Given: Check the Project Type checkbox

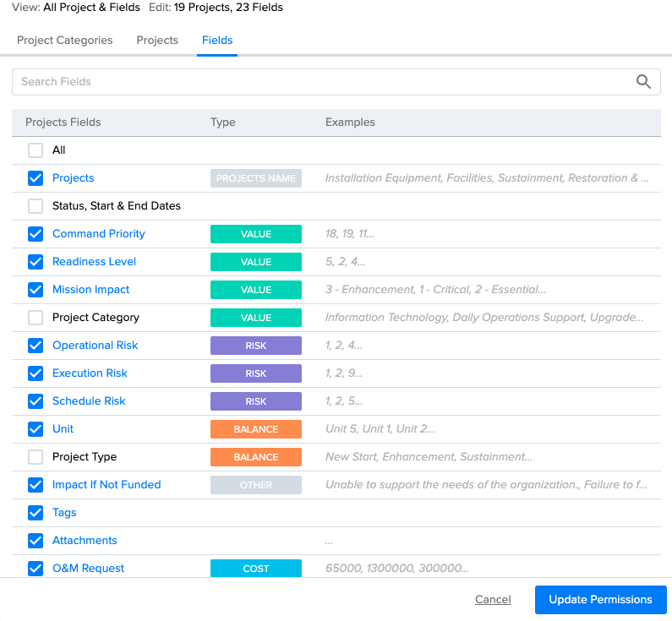Looking at the screenshot, I should [36, 457].
